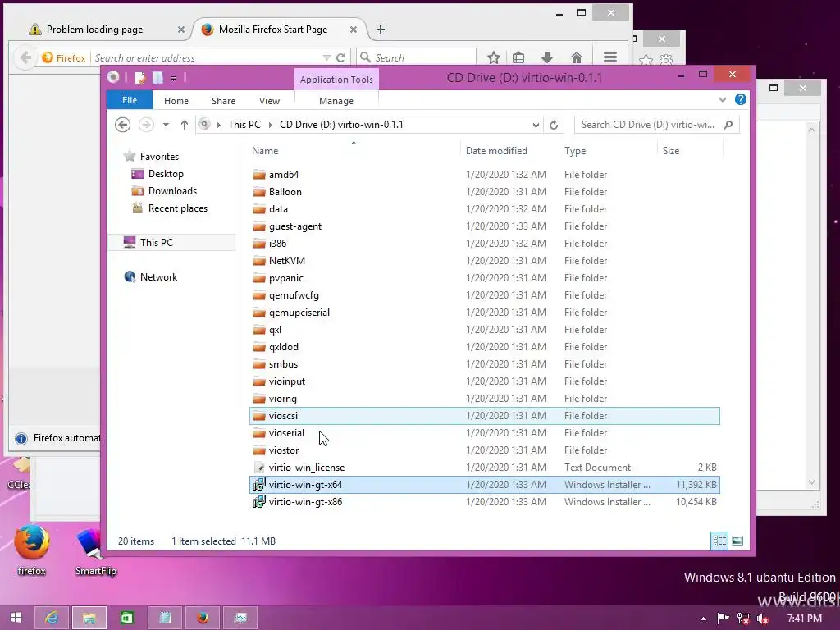
Task: Click the virtio-win_license text file icon
Action: click(259, 468)
